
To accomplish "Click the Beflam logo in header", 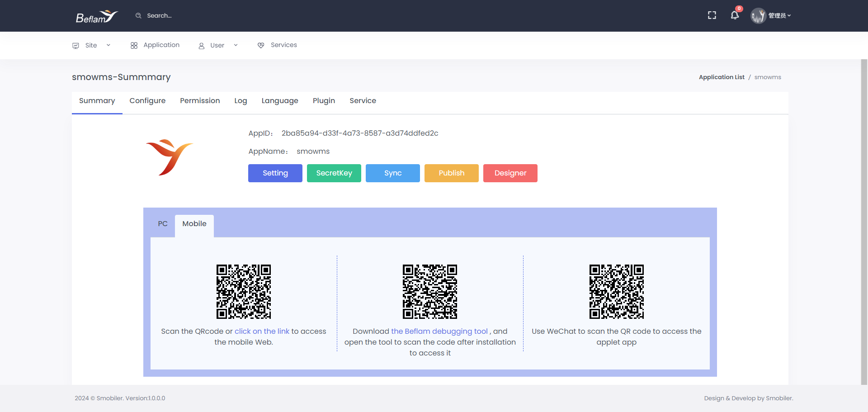I will point(97,16).
